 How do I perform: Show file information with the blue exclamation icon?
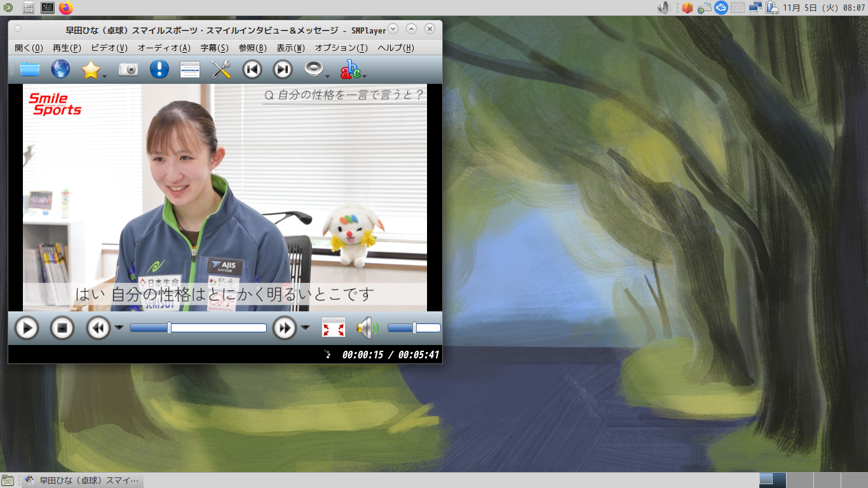[x=159, y=69]
